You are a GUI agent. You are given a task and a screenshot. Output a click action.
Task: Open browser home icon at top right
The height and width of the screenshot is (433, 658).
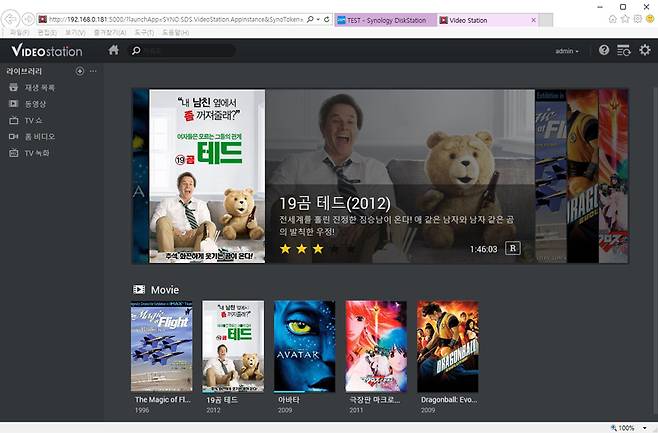(x=613, y=19)
